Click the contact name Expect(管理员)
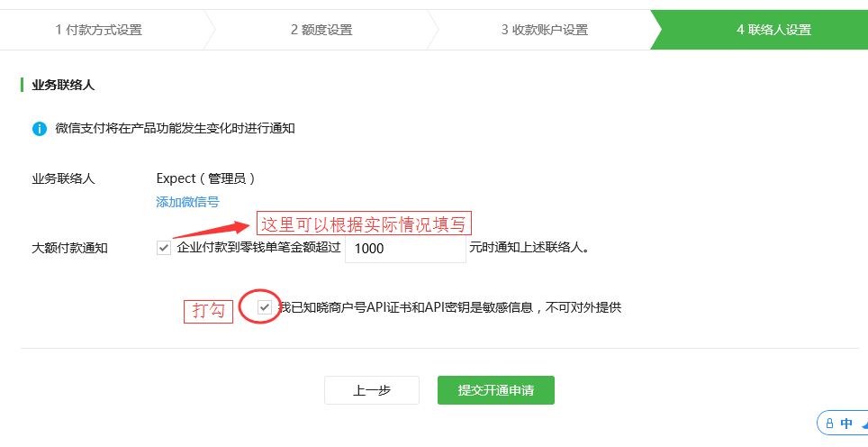Viewport: 868px width, 447px height. (205, 178)
